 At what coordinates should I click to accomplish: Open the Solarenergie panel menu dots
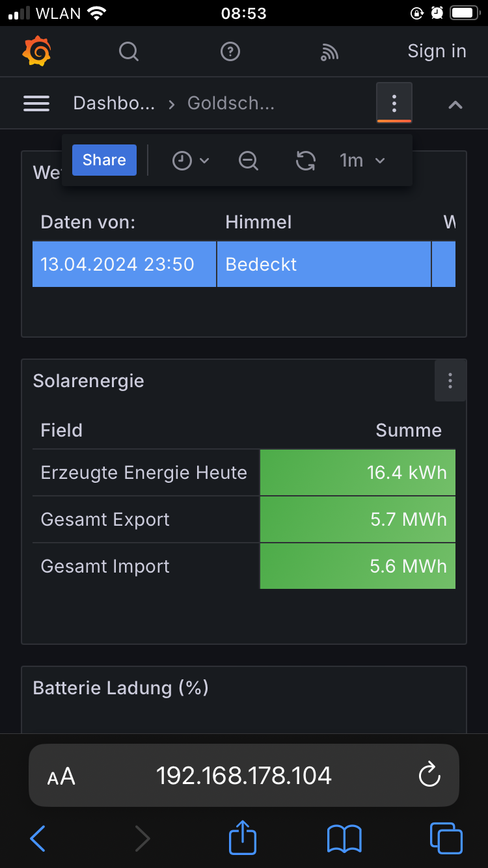point(450,381)
